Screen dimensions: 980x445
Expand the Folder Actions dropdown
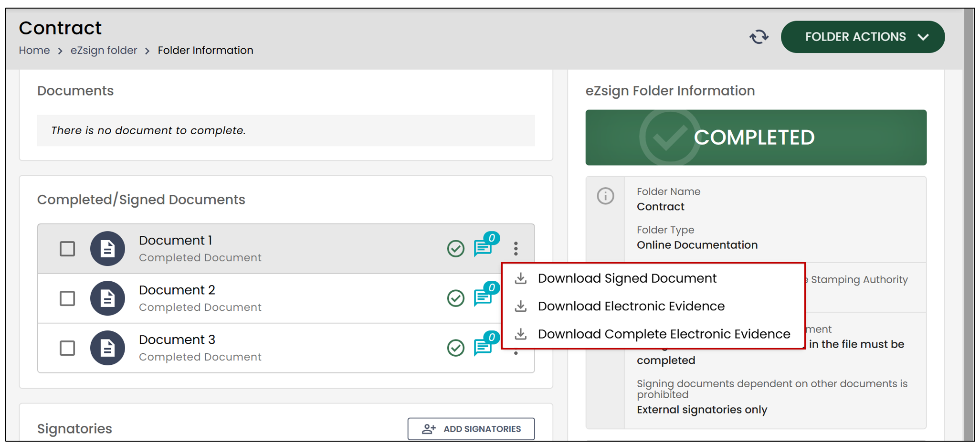(x=862, y=37)
